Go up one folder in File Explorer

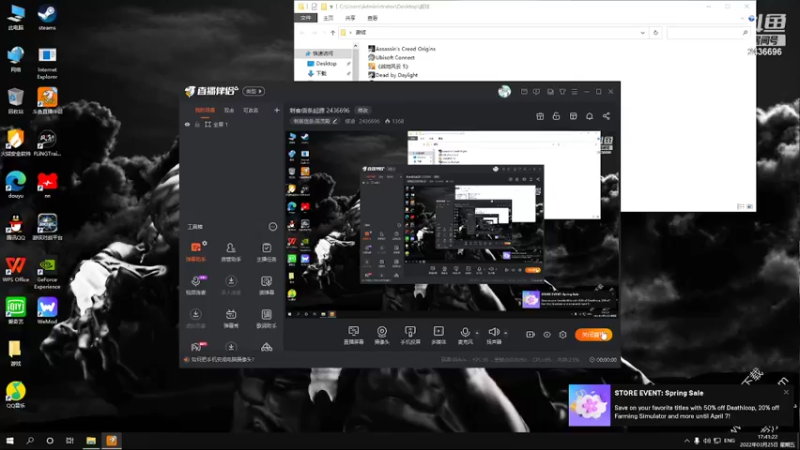point(333,33)
